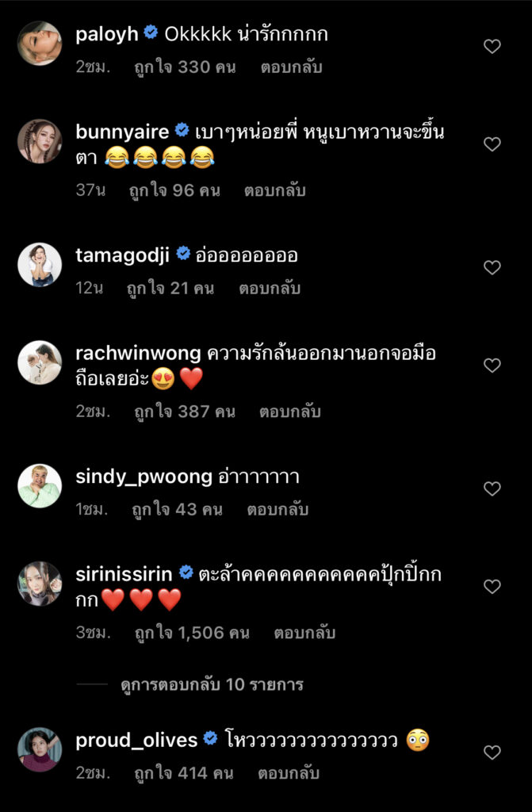The image size is (532, 812).
Task: Tap the heart on sirinissirin's comment
Action: [x=492, y=587]
